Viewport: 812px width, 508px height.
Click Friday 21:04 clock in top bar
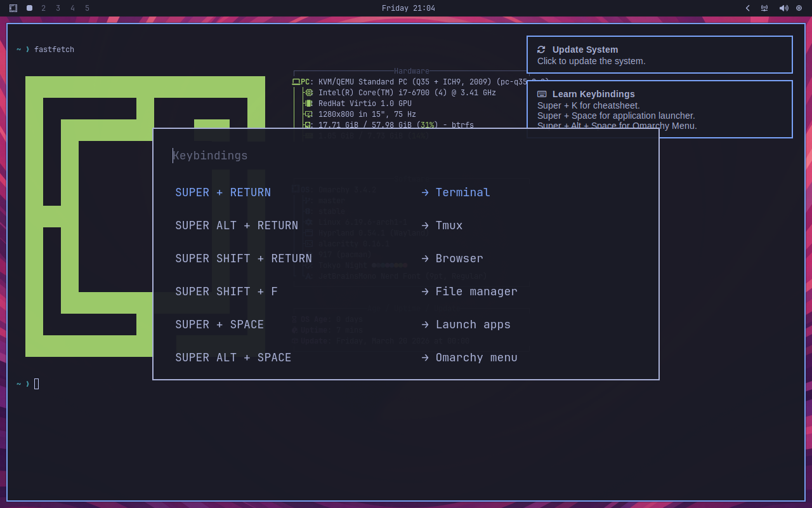[409, 8]
